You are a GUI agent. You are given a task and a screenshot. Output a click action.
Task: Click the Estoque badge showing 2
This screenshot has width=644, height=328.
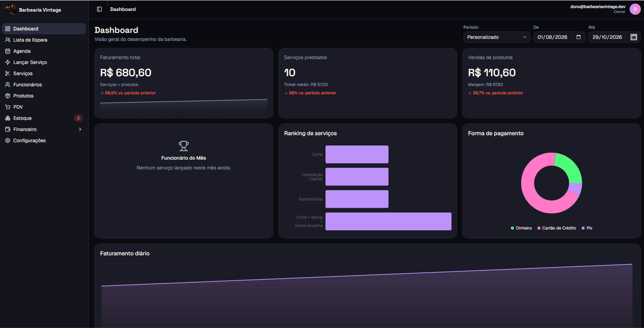click(78, 118)
